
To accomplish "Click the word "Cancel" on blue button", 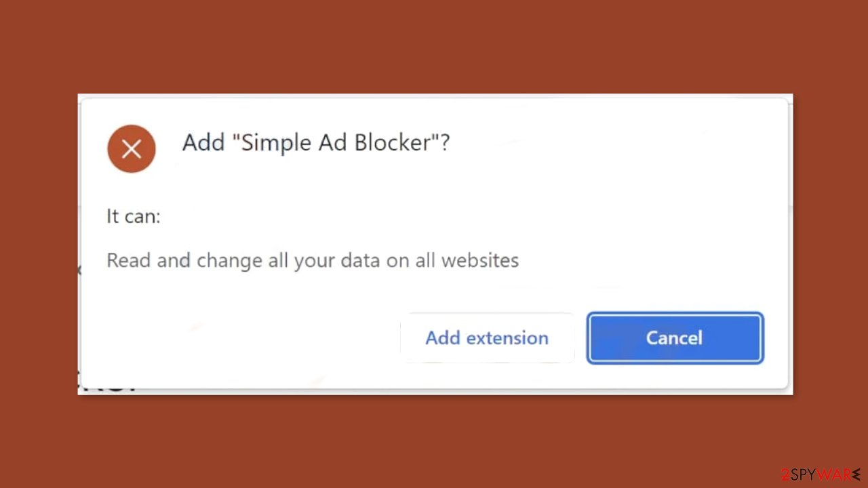I will (x=674, y=338).
